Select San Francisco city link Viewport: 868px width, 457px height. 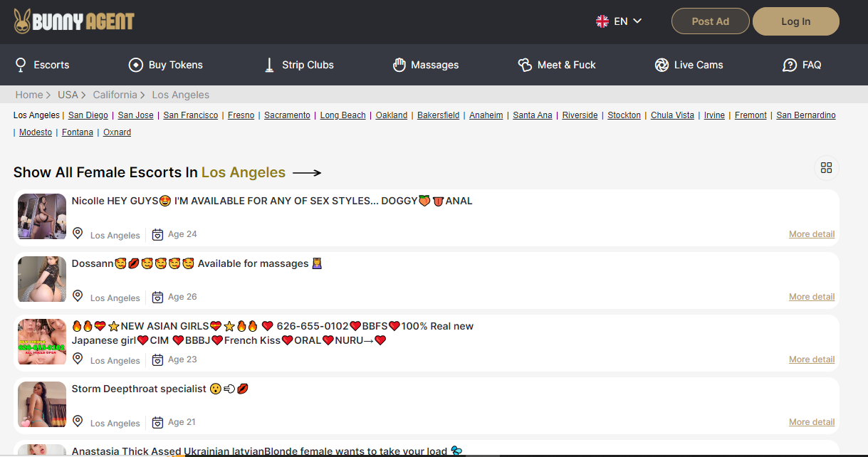191,115
